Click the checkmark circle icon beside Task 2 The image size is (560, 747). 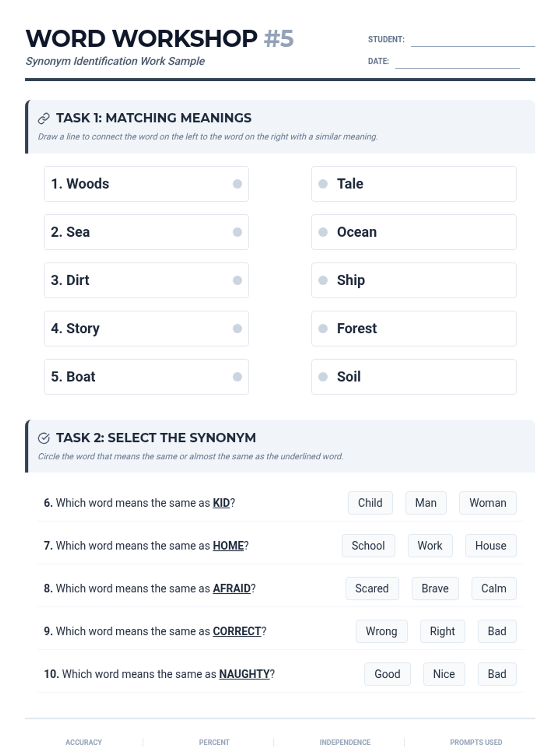pos(43,438)
